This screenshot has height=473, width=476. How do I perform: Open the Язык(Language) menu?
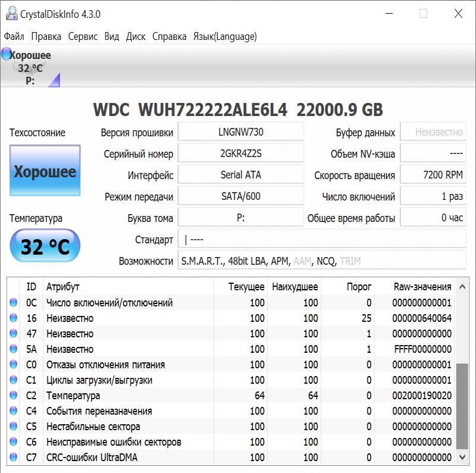pos(225,36)
